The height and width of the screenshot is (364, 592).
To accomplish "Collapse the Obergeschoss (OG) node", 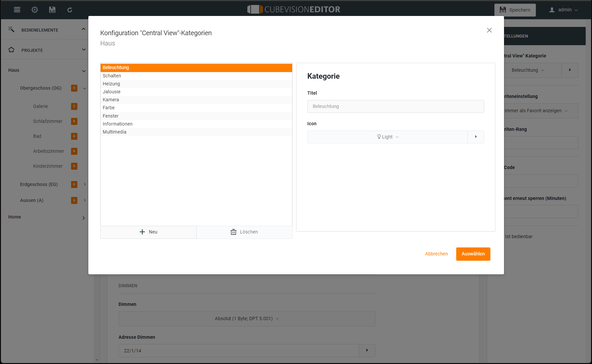I will pos(85,88).
